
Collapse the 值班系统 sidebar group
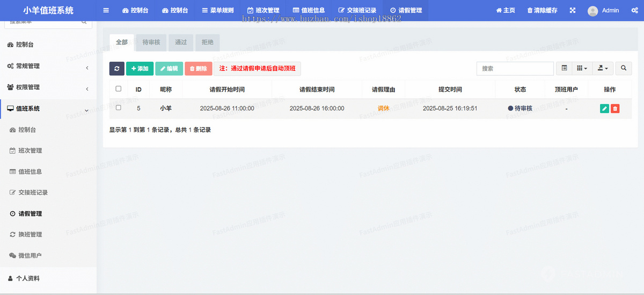click(x=48, y=109)
